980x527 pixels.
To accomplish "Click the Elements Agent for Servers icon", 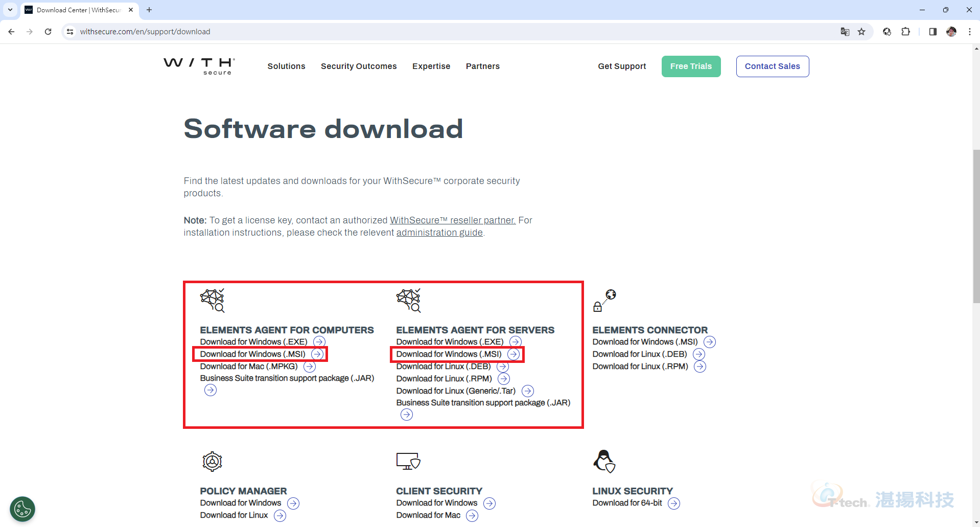I will 409,300.
